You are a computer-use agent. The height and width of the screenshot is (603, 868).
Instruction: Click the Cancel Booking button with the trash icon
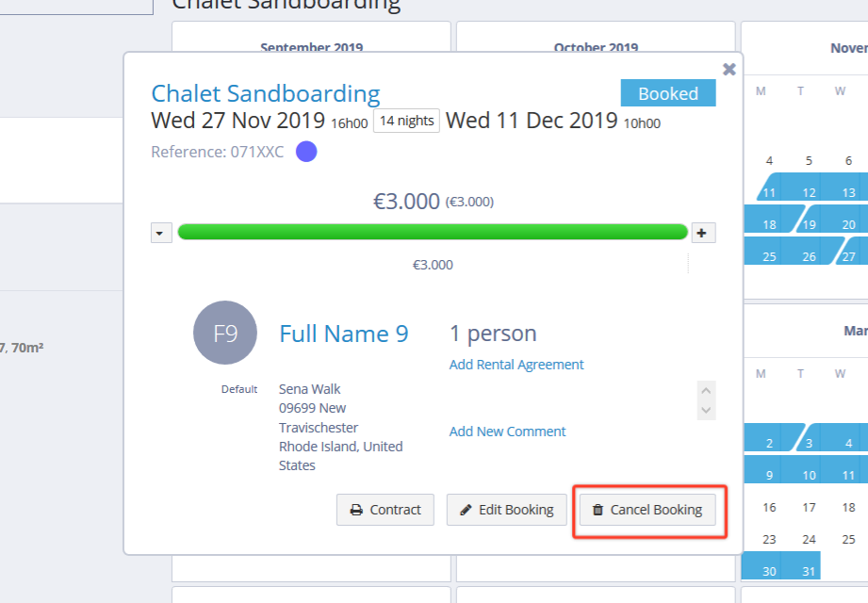coord(647,510)
